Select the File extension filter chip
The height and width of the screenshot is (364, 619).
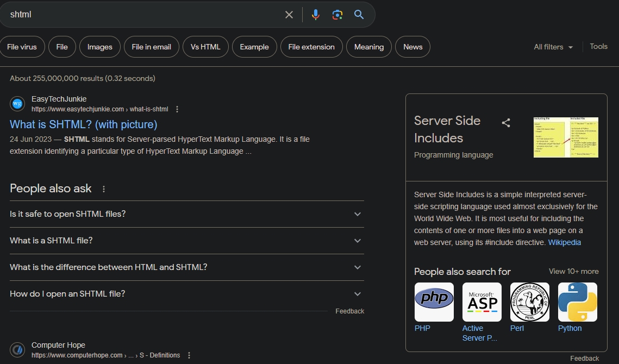(311, 47)
